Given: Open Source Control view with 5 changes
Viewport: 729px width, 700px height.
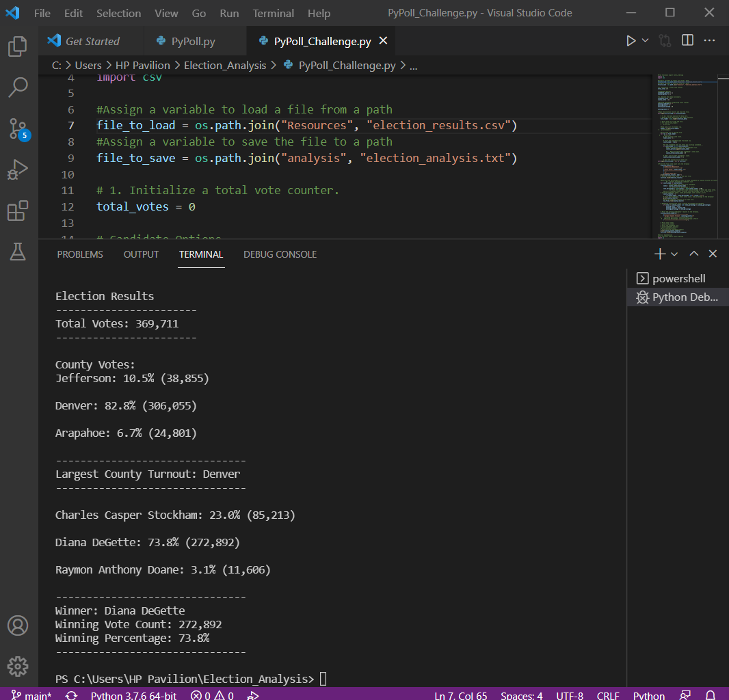Looking at the screenshot, I should coord(18,129).
